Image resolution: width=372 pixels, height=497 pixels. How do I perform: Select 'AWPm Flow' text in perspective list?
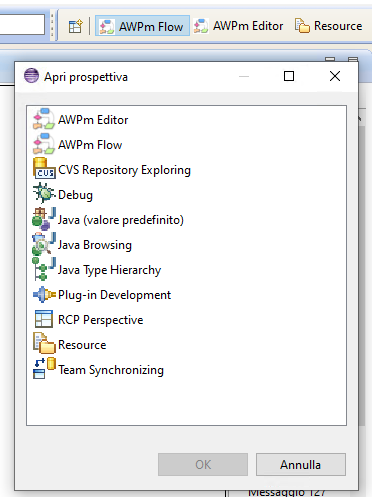click(x=90, y=145)
